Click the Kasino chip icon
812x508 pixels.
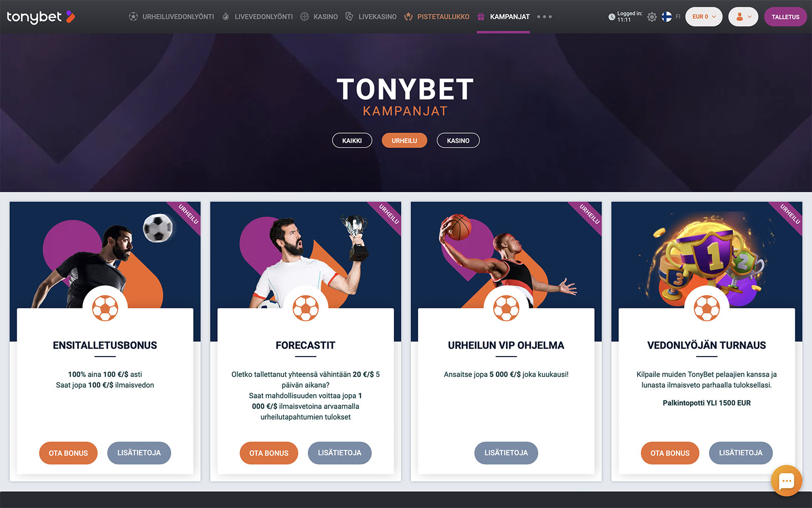pos(304,17)
